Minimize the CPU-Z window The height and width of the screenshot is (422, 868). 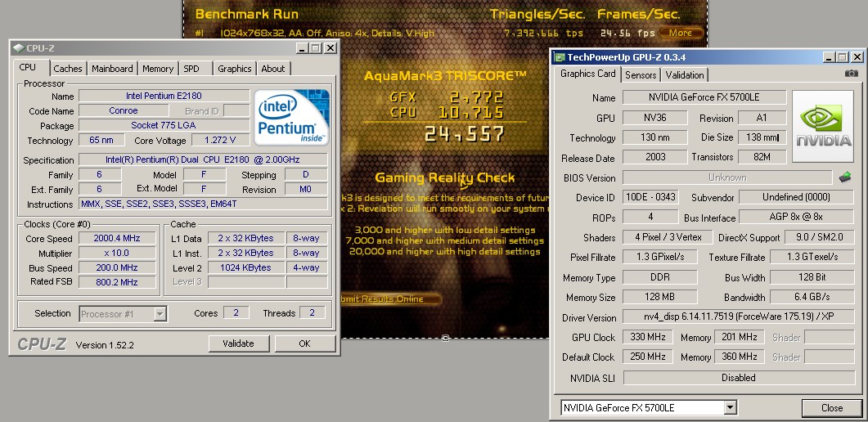302,48
